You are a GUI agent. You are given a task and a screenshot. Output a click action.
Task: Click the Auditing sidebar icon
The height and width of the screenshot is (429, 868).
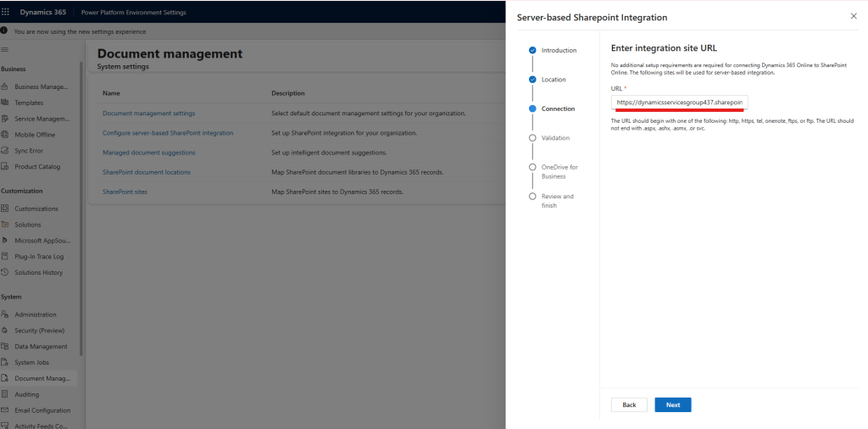(x=5, y=394)
